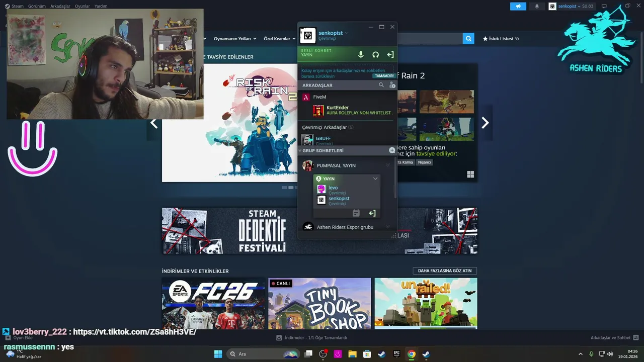The width and height of the screenshot is (644, 362).
Task: Open the weather widget on taskbar
Action: tap(23, 354)
